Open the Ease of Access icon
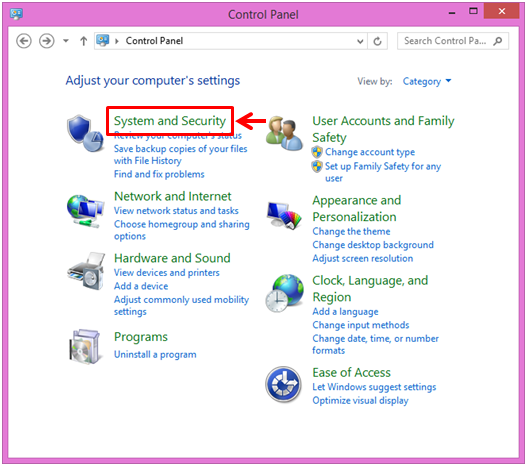Viewport: 526px width, 465px height. (283, 384)
